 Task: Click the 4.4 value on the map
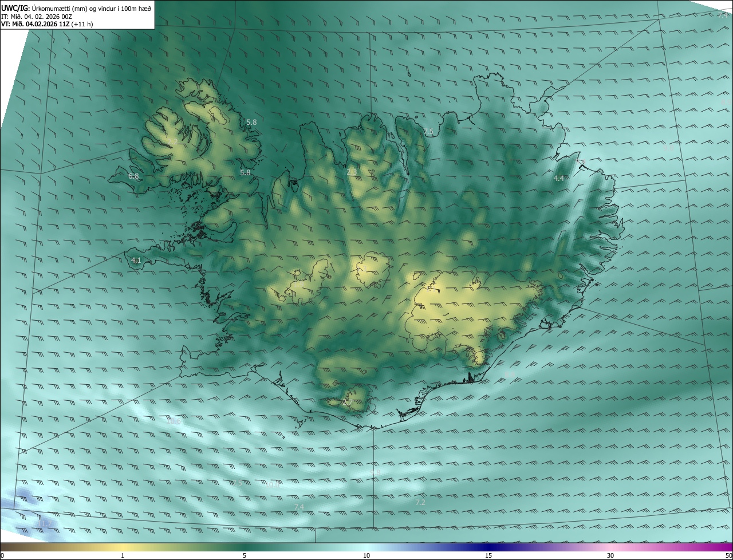point(559,179)
